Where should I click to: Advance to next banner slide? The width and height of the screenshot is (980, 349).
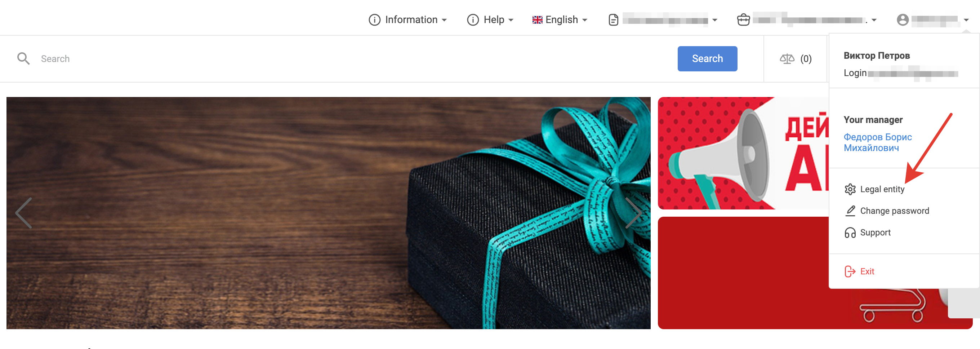coord(633,213)
